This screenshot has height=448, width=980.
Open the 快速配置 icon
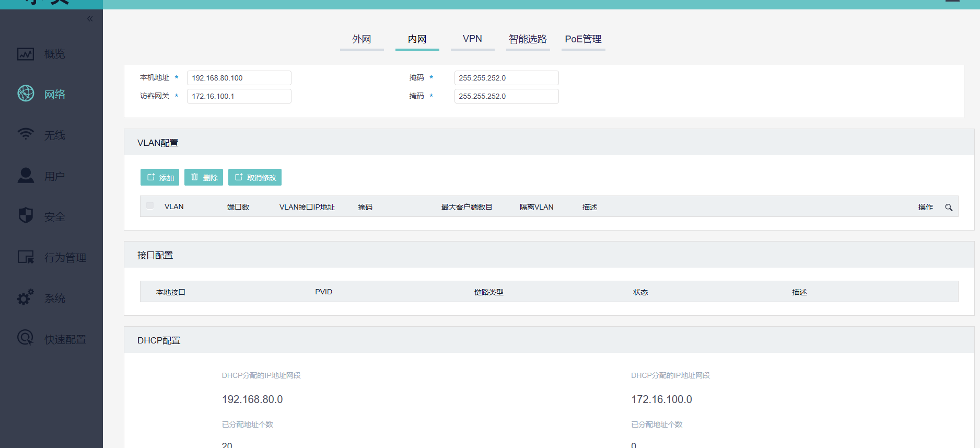coord(26,338)
